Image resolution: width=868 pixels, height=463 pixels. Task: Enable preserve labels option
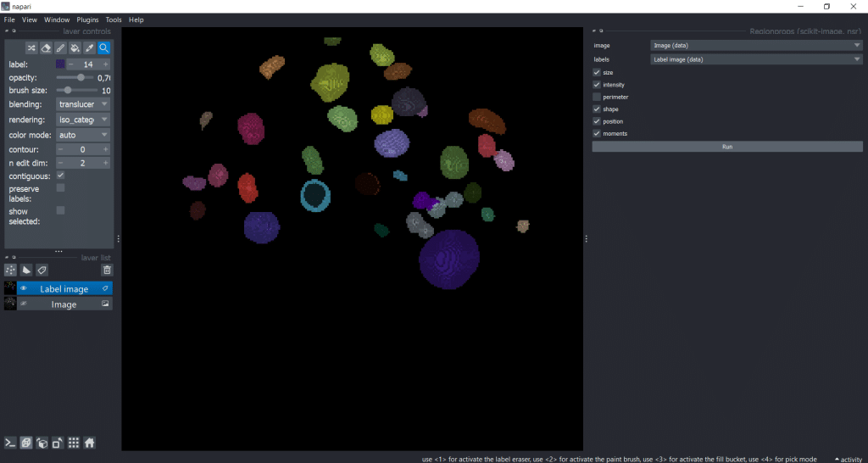[60, 187]
